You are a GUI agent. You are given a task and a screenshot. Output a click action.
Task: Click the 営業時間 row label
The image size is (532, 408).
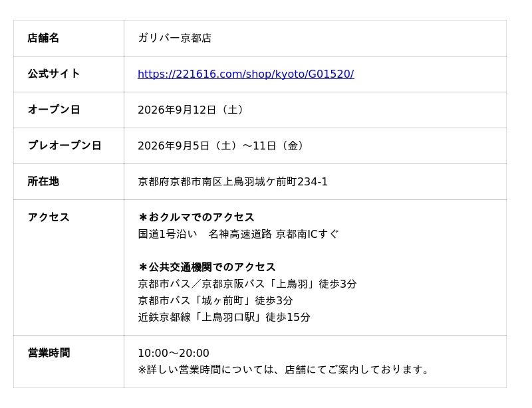(x=49, y=353)
